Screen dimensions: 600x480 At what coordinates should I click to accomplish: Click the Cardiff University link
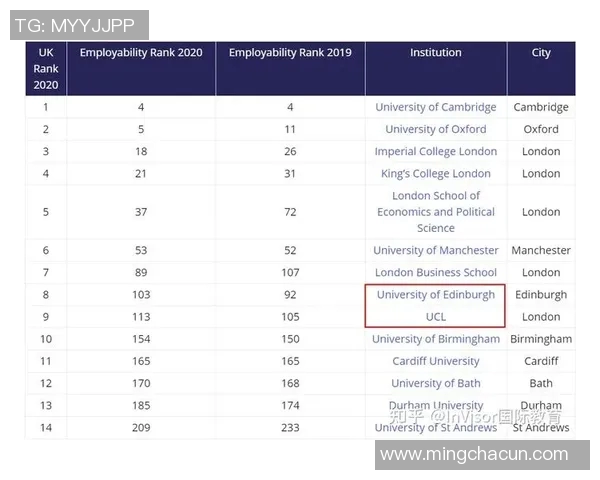(435, 361)
